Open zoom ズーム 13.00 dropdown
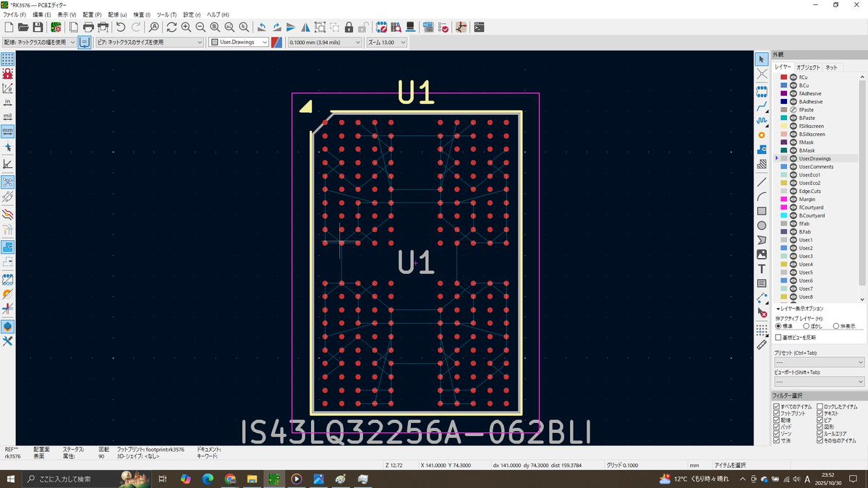The height and width of the screenshot is (488, 868). click(x=386, y=42)
